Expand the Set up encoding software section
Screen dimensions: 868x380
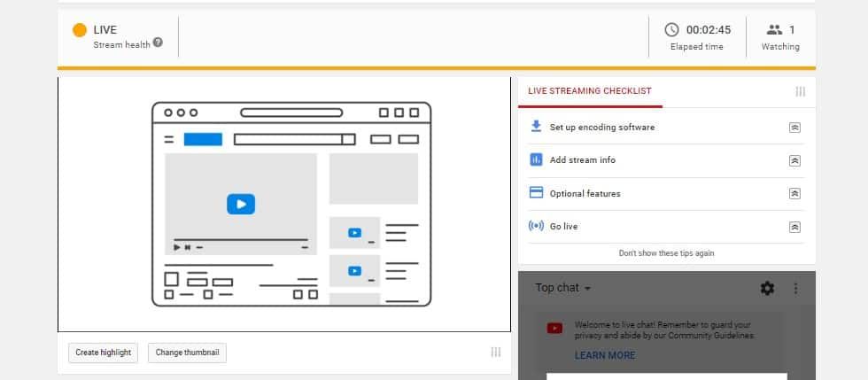pyautogui.click(x=794, y=128)
